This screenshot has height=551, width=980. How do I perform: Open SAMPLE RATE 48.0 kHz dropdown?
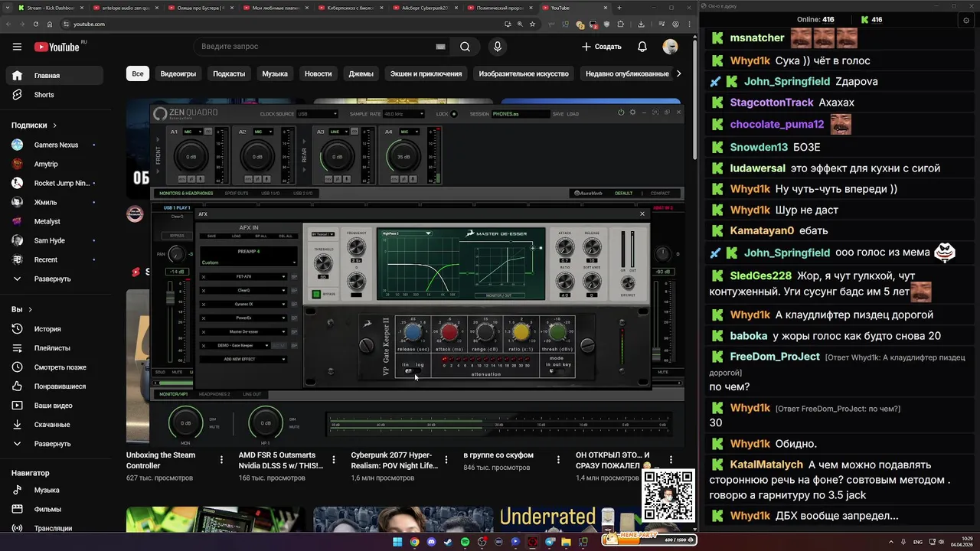(x=403, y=114)
